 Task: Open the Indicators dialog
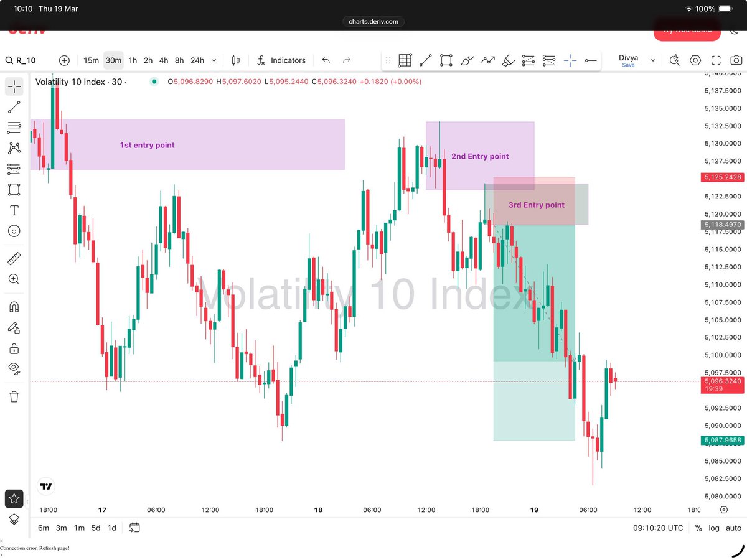click(281, 60)
